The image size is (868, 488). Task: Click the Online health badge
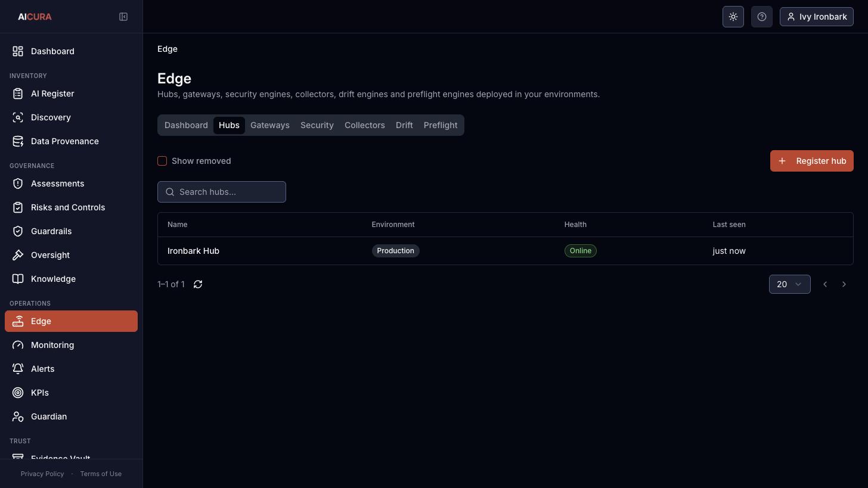pos(581,251)
